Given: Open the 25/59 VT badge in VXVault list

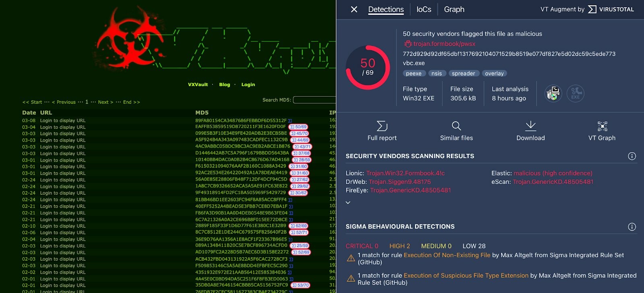Looking at the screenshot, I should pos(300,246).
